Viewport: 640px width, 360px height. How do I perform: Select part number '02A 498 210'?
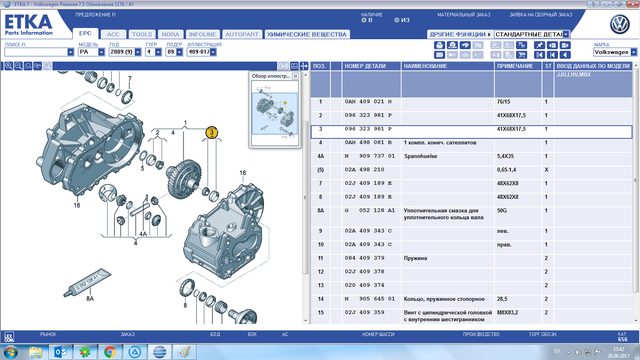point(365,169)
